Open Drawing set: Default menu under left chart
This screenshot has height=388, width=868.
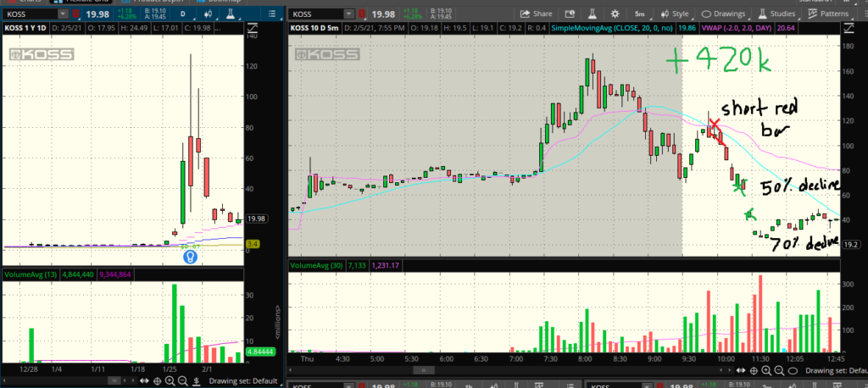(x=243, y=381)
